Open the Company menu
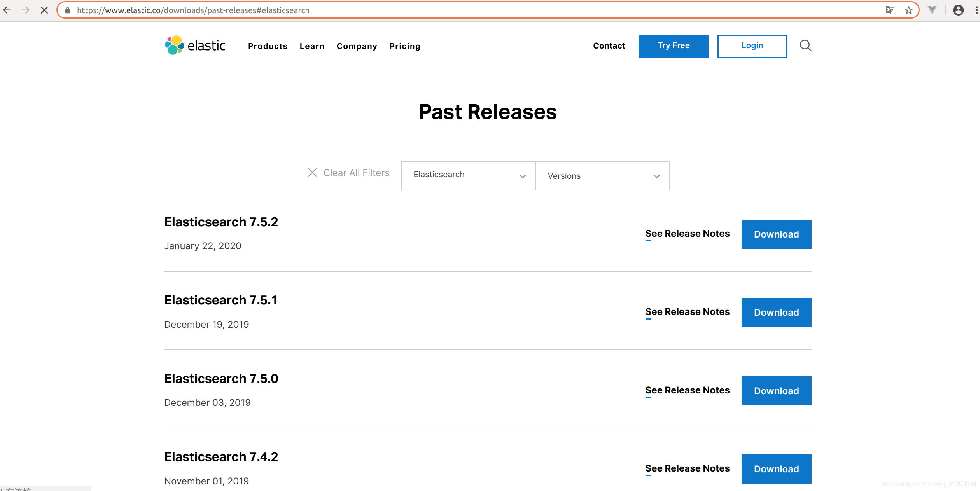 pyautogui.click(x=357, y=46)
